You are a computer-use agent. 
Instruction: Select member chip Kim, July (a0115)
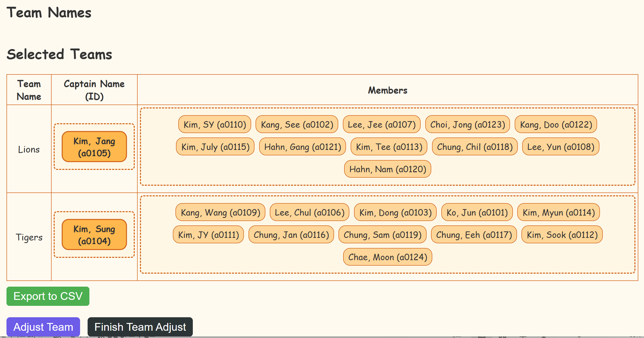pyautogui.click(x=215, y=147)
